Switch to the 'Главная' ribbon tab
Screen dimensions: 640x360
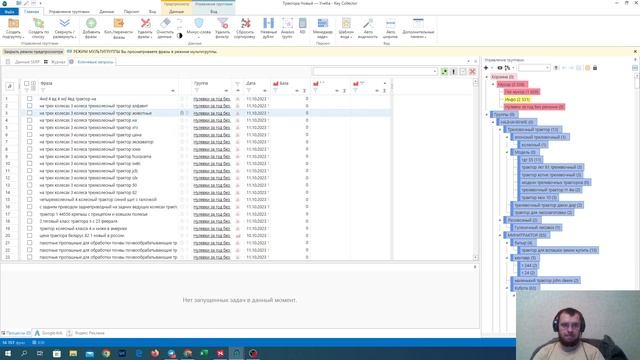(x=31, y=12)
